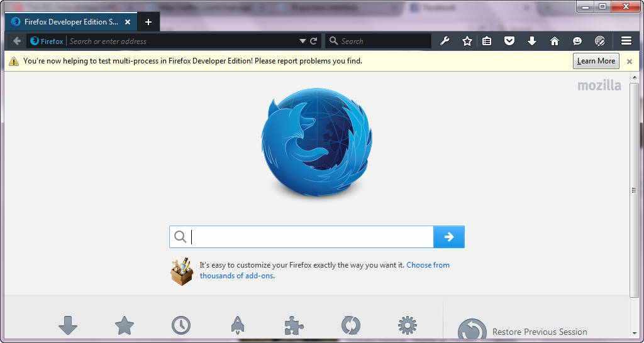Click the mozilla wordmark link
The width and height of the screenshot is (644, 343).
599,85
